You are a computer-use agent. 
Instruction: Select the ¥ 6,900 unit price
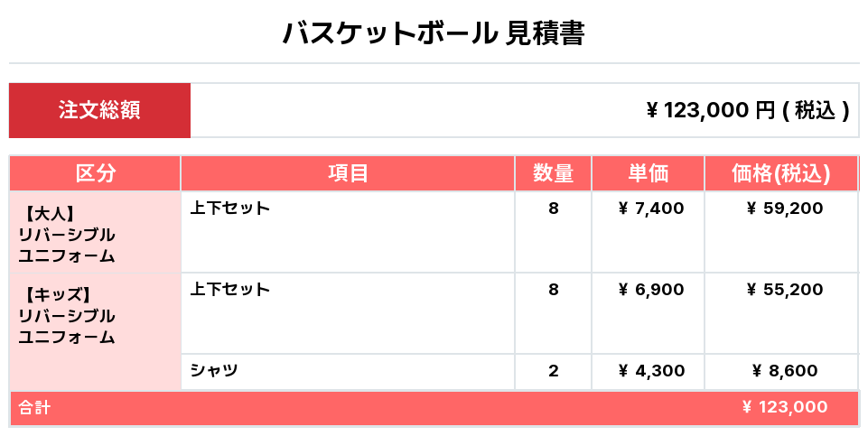[650, 290]
